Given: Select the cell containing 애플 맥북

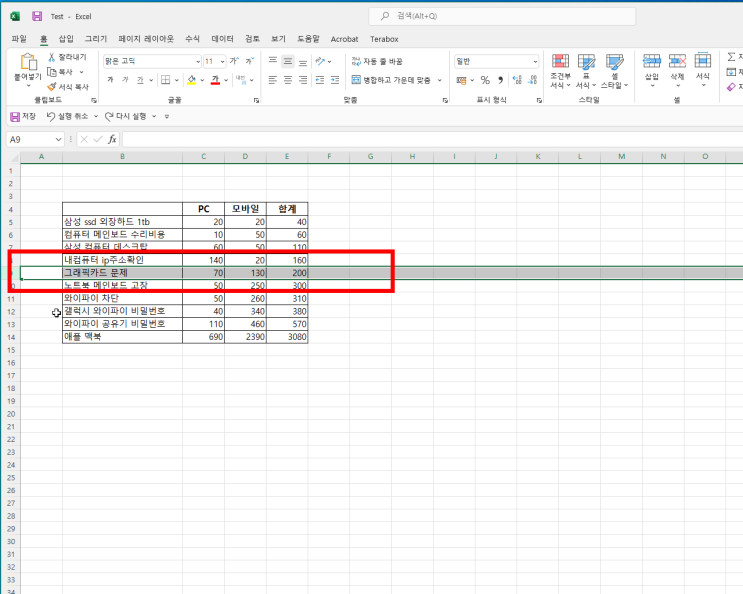Looking at the screenshot, I should click(122, 337).
